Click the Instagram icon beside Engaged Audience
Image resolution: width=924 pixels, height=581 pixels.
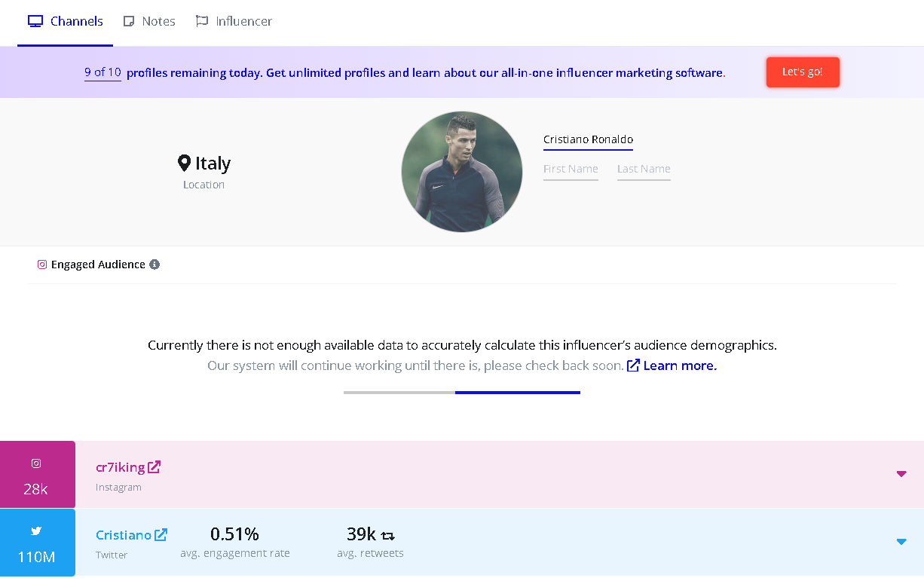point(42,265)
